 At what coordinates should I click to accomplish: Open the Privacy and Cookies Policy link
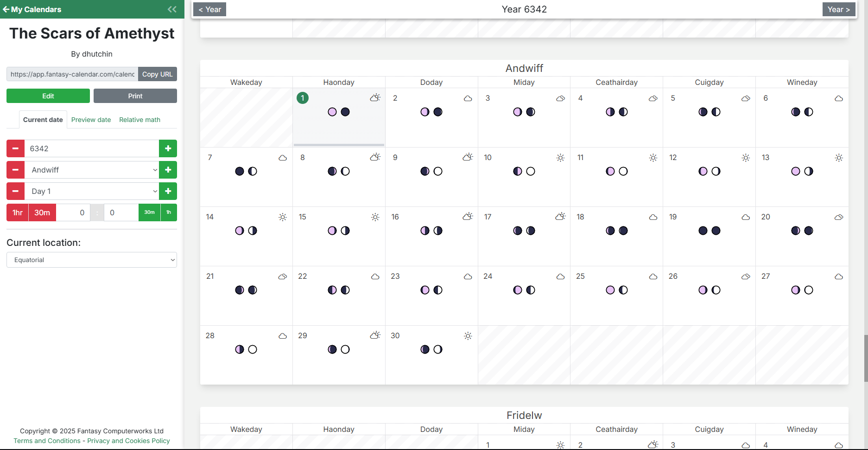coord(128,441)
